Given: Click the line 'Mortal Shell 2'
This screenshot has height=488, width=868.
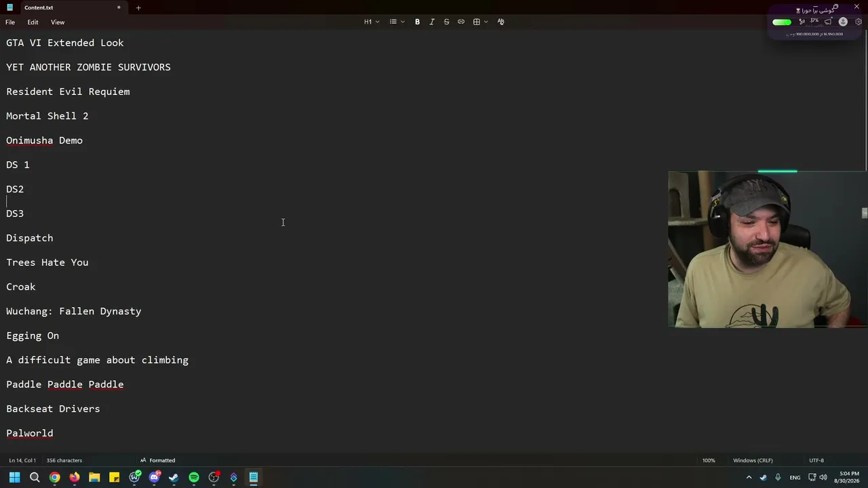Looking at the screenshot, I should pyautogui.click(x=47, y=116).
